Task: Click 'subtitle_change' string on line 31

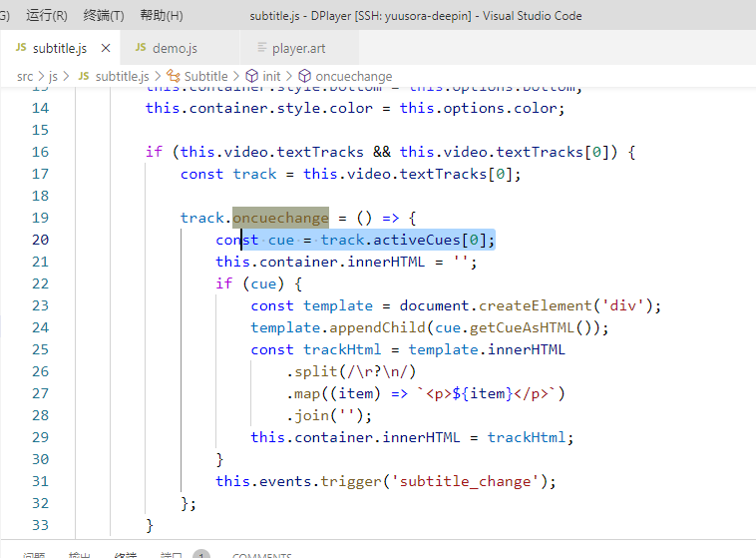Action: pyautogui.click(x=465, y=481)
